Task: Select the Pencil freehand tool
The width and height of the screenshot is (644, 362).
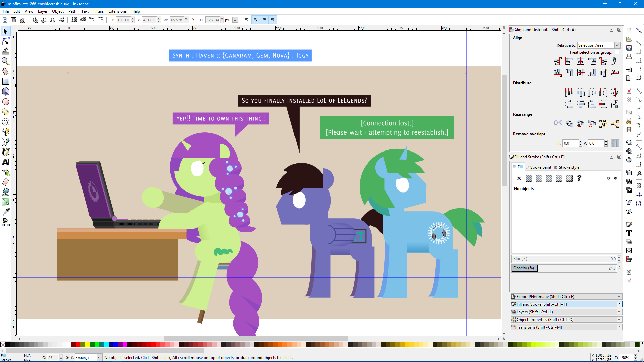Action: coord(5,132)
